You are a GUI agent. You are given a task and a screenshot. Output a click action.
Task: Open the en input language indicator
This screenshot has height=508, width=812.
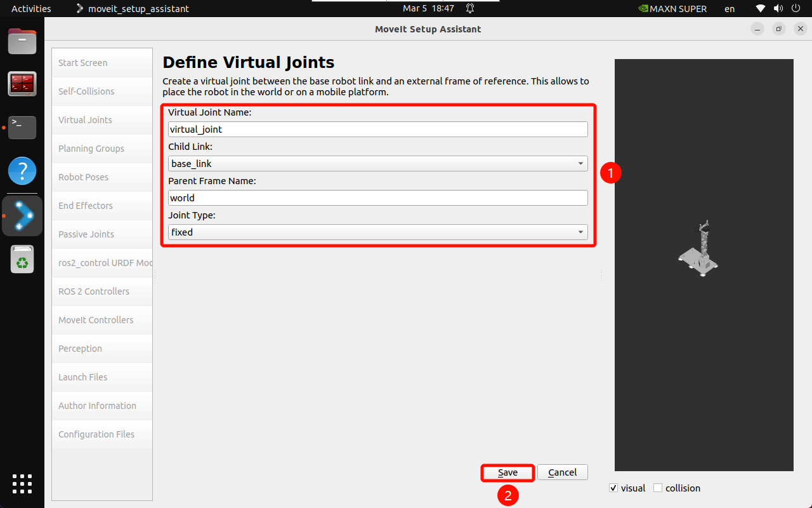tap(730, 9)
